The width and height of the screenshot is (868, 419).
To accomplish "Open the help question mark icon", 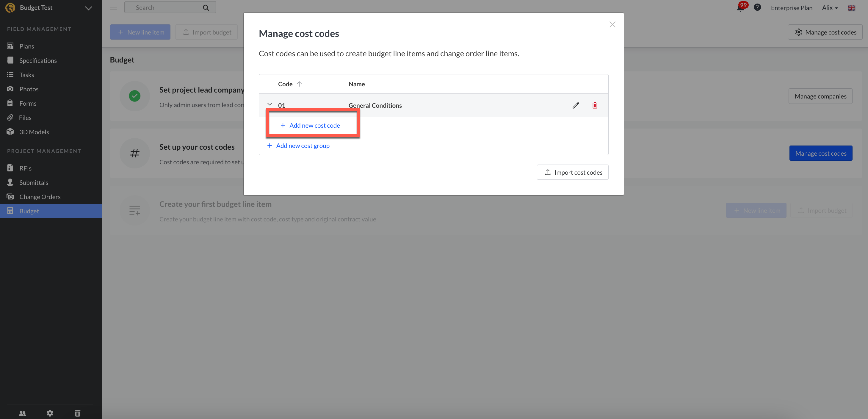I will [757, 7].
